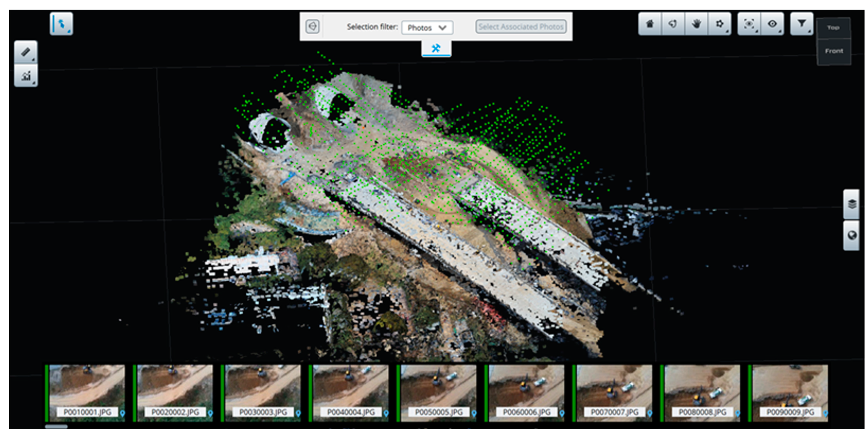Click the Home view icon

coord(650,24)
